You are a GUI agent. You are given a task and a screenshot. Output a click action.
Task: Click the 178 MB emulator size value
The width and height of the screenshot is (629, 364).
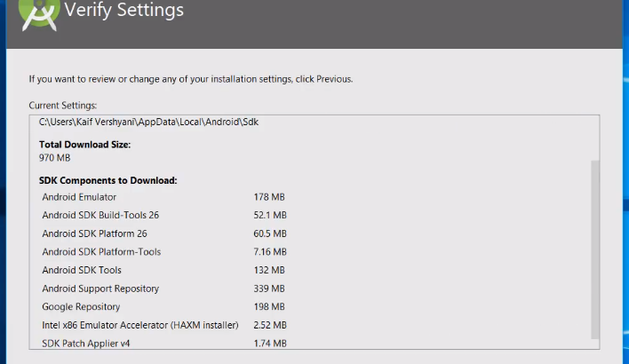[x=269, y=197]
